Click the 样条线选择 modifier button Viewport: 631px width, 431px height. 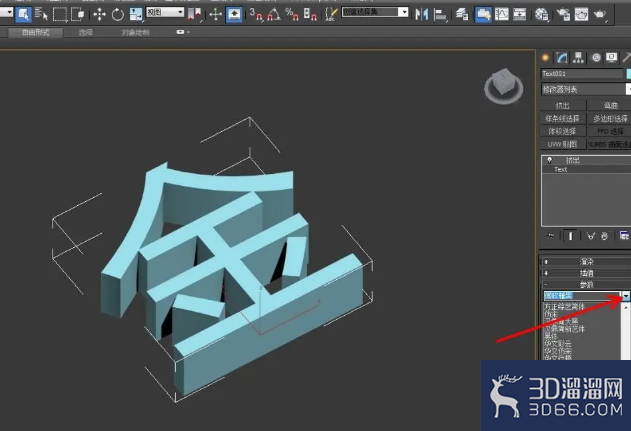[x=563, y=119]
